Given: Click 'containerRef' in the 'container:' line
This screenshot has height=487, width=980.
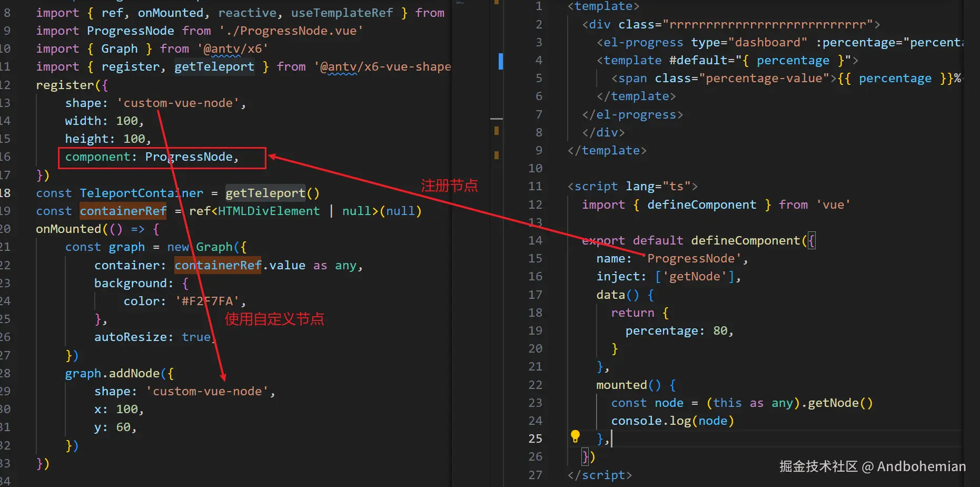Looking at the screenshot, I should tap(218, 265).
